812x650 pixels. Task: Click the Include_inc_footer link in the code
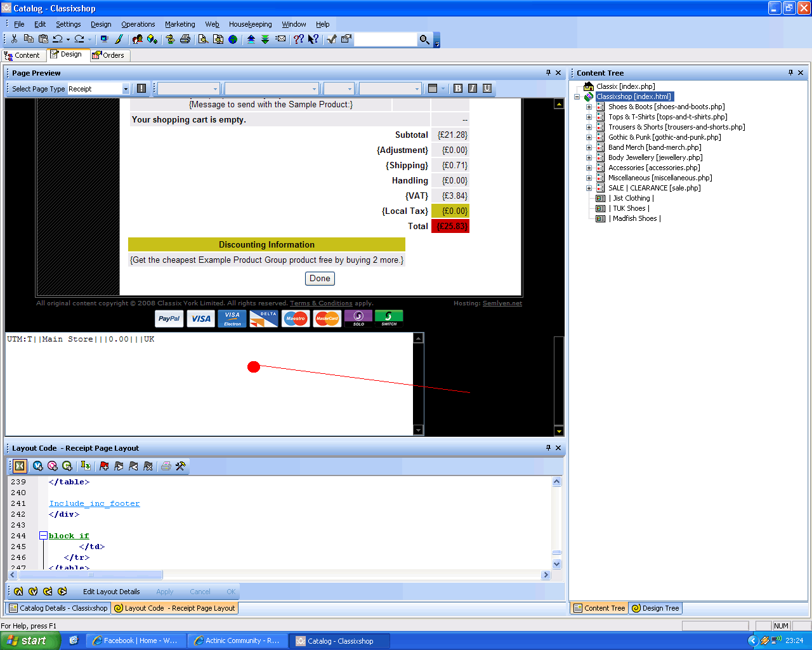pos(95,503)
